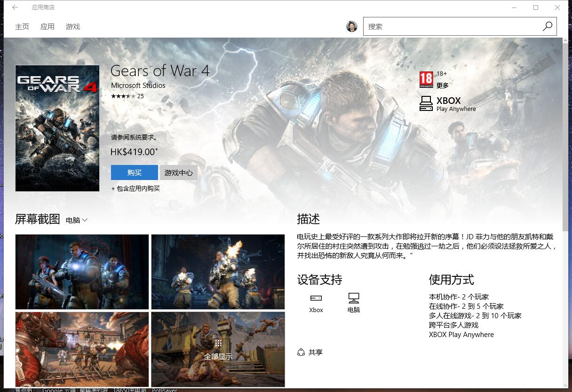This screenshot has height=392, width=572.
Task: Click the 跨平台多人游戏 usage line
Action: 453,325
